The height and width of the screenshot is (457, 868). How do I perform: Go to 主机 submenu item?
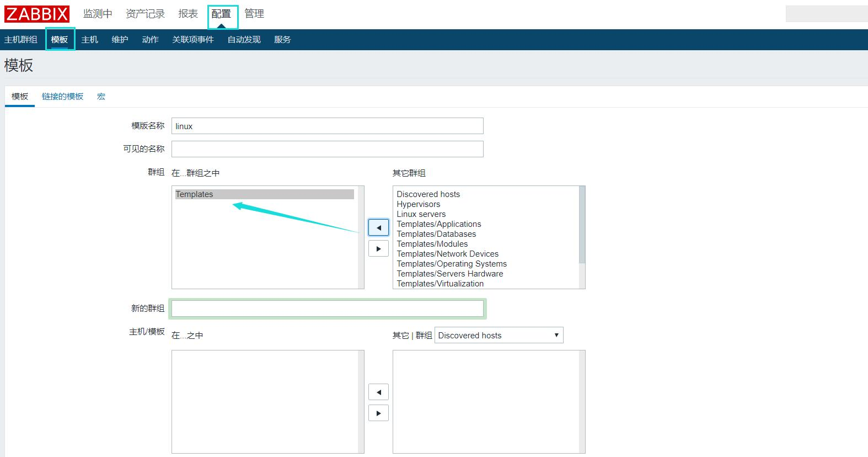click(x=89, y=40)
